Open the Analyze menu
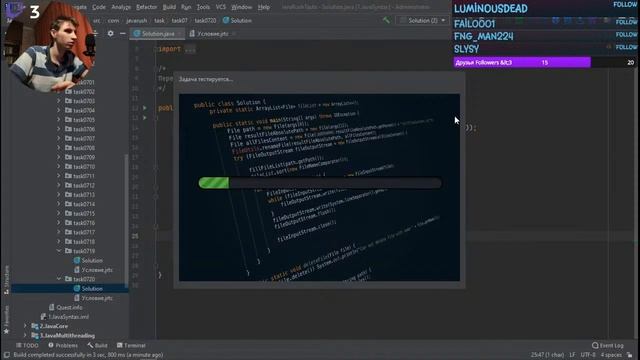Image resolution: width=640 pixels, height=360 pixels. coord(121,7)
